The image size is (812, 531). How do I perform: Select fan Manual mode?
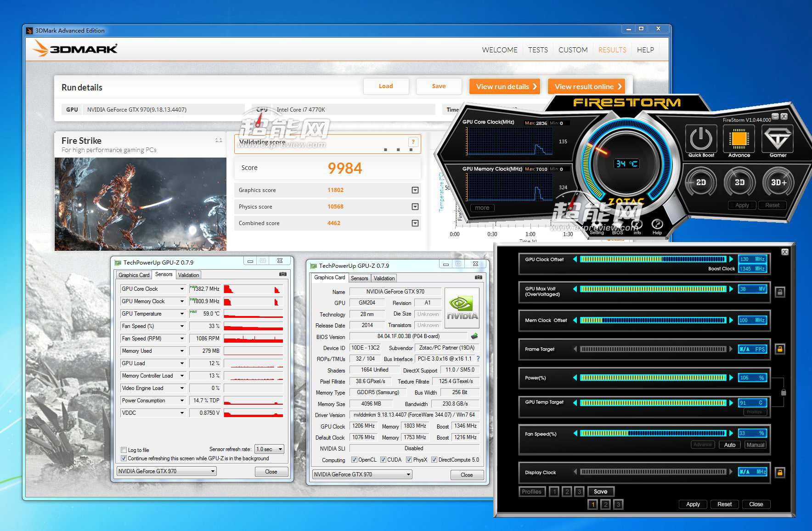[x=756, y=445]
